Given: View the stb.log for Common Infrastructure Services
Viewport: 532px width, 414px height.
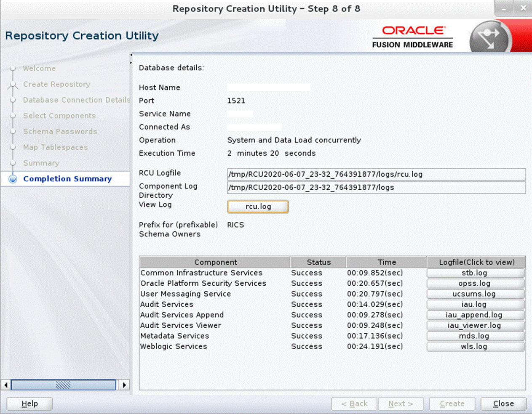Looking at the screenshot, I should pyautogui.click(x=475, y=273).
